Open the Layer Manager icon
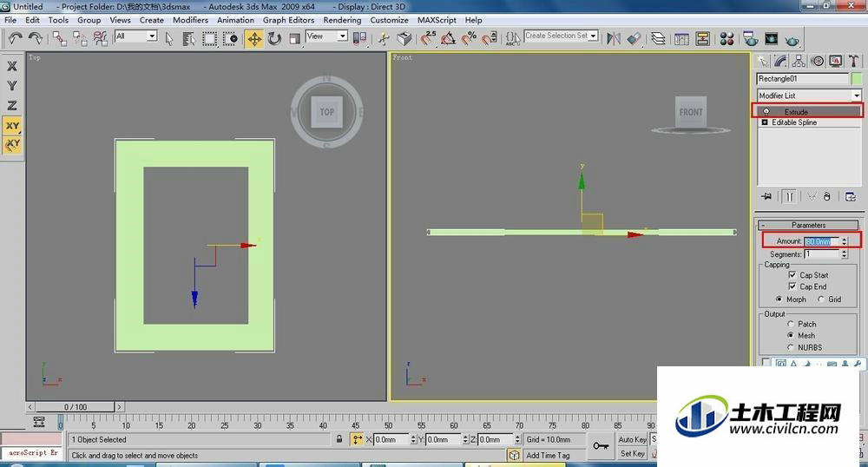 tap(658, 38)
